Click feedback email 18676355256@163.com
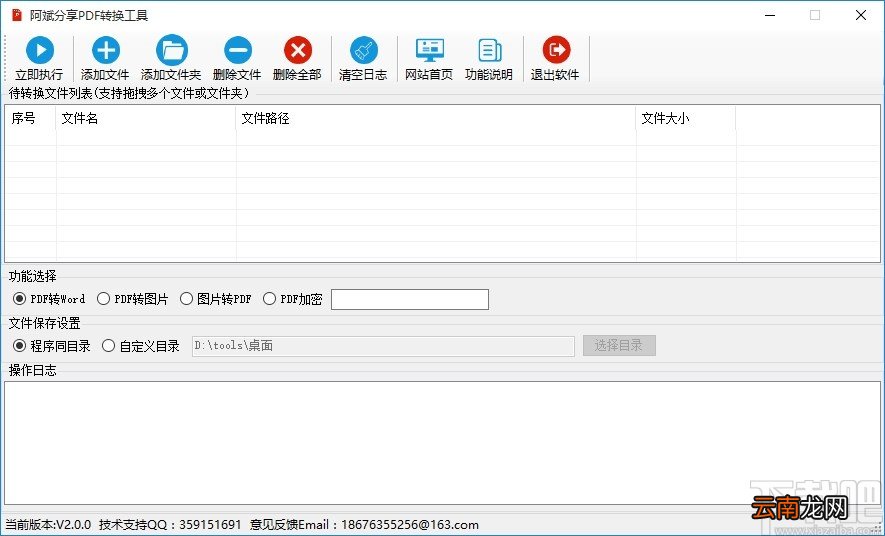Image resolution: width=885 pixels, height=536 pixels. tap(410, 525)
